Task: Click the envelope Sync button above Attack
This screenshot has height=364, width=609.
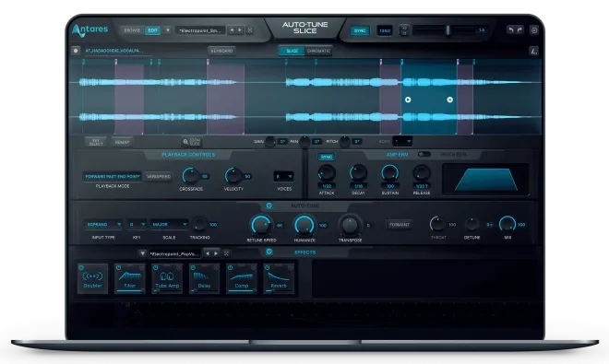Action: tap(327, 157)
